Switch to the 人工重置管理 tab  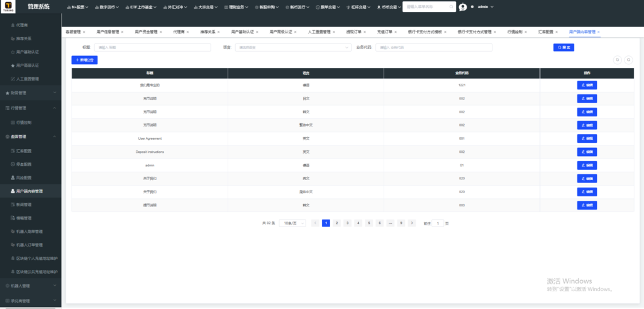[x=319, y=31]
